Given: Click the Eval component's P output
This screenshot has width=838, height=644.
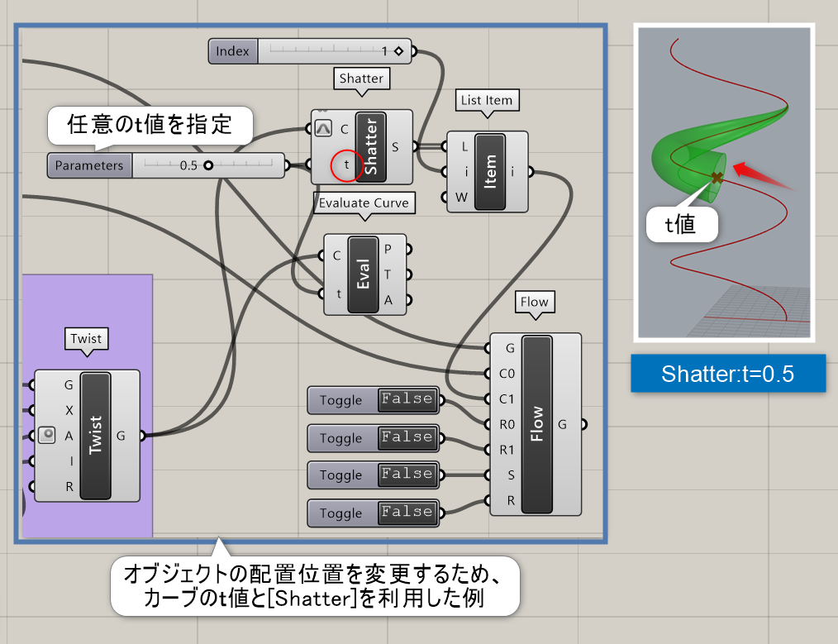Looking at the screenshot, I should [x=407, y=248].
